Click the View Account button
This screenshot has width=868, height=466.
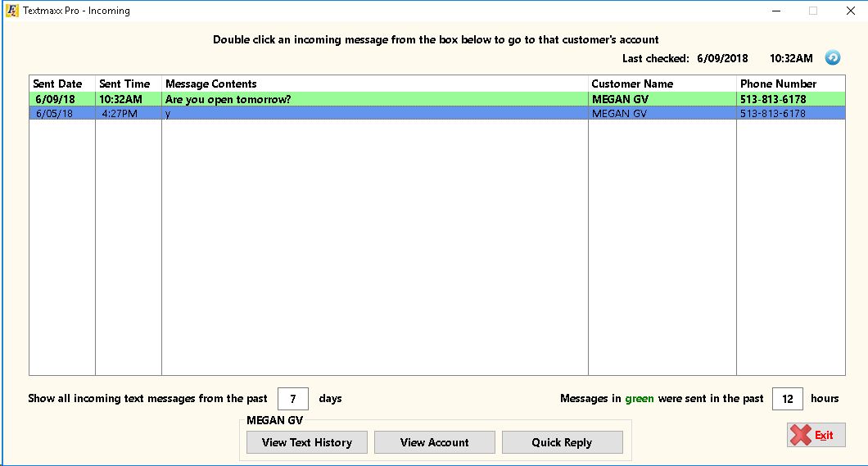point(435,442)
